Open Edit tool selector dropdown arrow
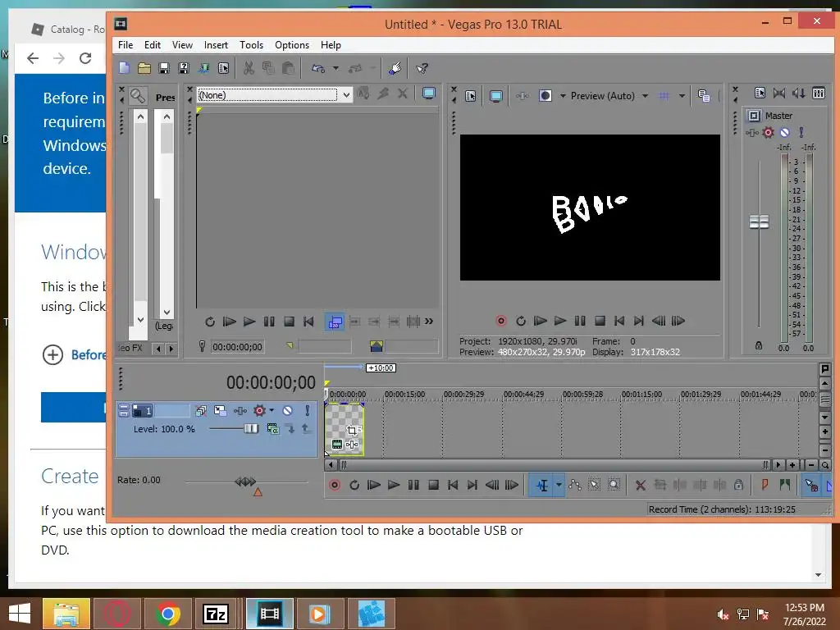840x630 pixels. pyautogui.click(x=559, y=486)
